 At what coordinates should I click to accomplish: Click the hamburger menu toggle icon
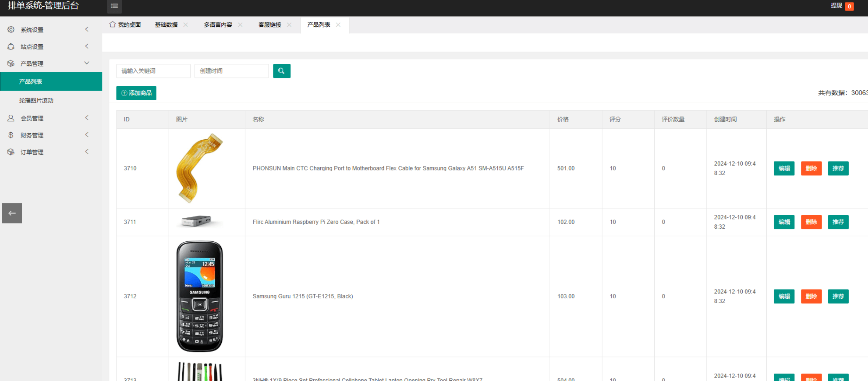(x=114, y=6)
